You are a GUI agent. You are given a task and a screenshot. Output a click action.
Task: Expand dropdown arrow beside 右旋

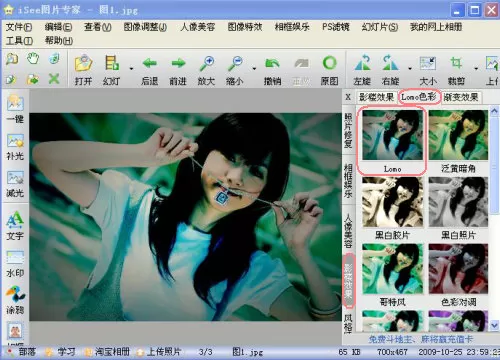(410, 69)
